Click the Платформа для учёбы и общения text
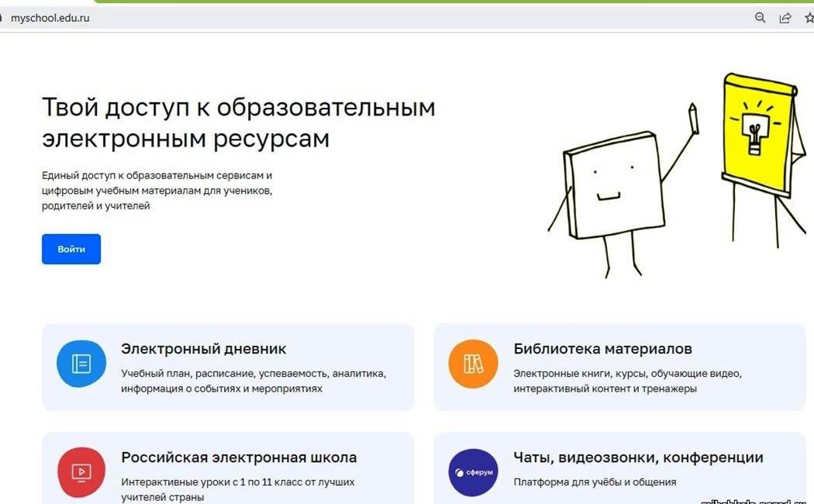Screen dimensions: 814x504 click(594, 482)
